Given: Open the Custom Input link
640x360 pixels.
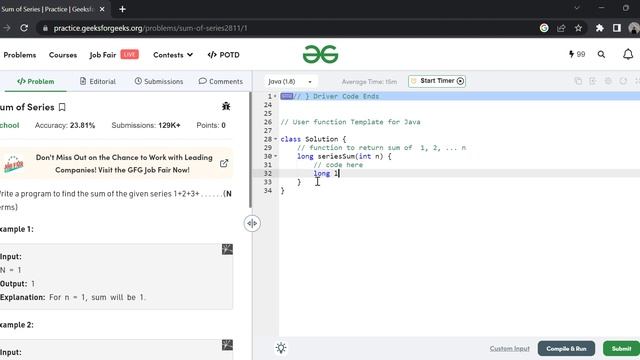Looking at the screenshot, I should tap(509, 349).
